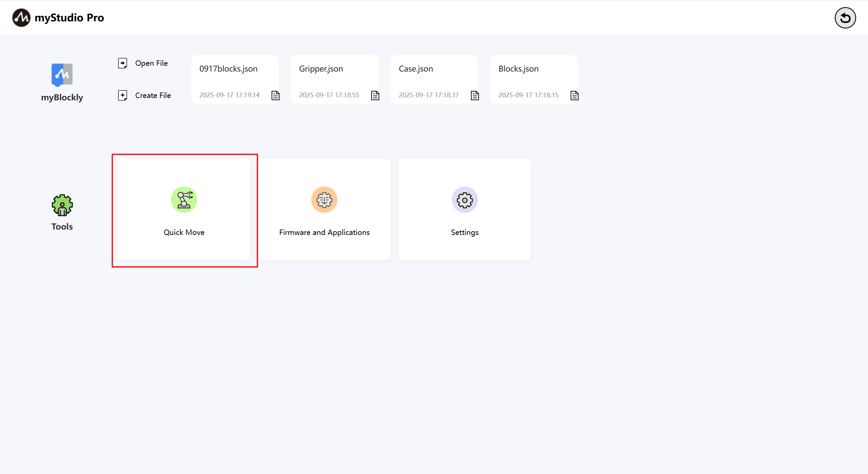868x474 pixels.
Task: Open the myBlockly app icon
Action: 62,75
